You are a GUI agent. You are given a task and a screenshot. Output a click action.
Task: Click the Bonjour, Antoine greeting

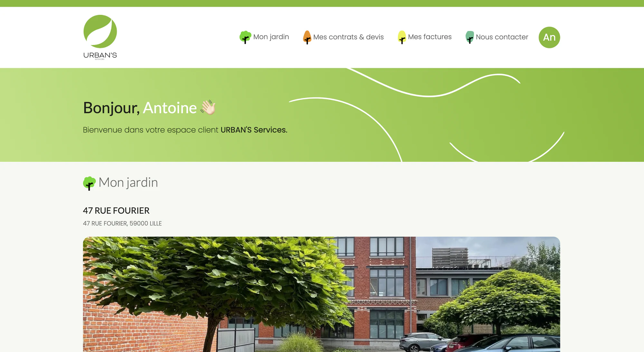coord(140,108)
